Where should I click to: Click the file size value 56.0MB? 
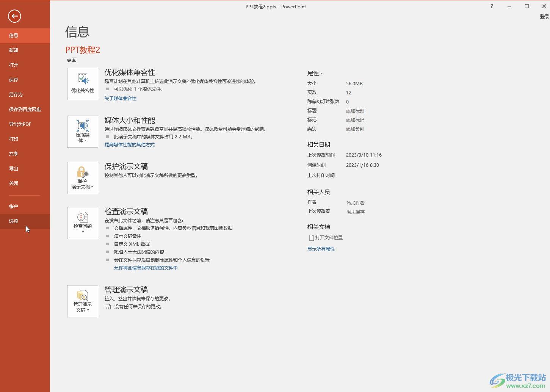click(354, 84)
